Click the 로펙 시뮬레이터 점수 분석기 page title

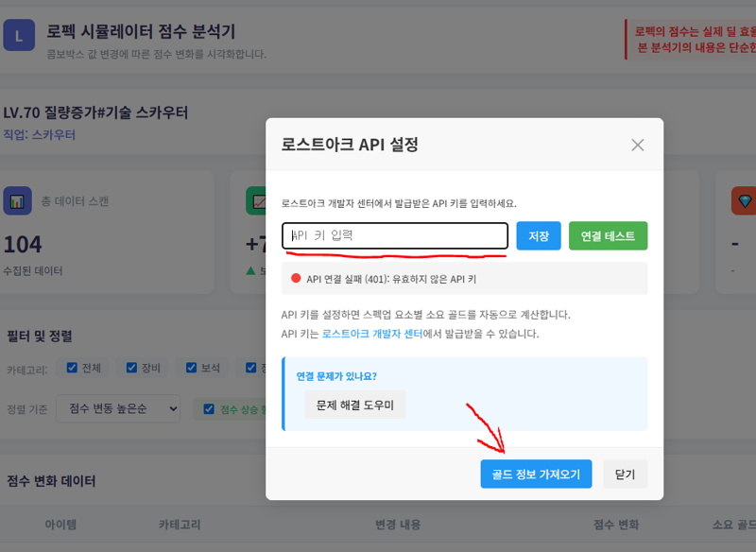tap(141, 32)
